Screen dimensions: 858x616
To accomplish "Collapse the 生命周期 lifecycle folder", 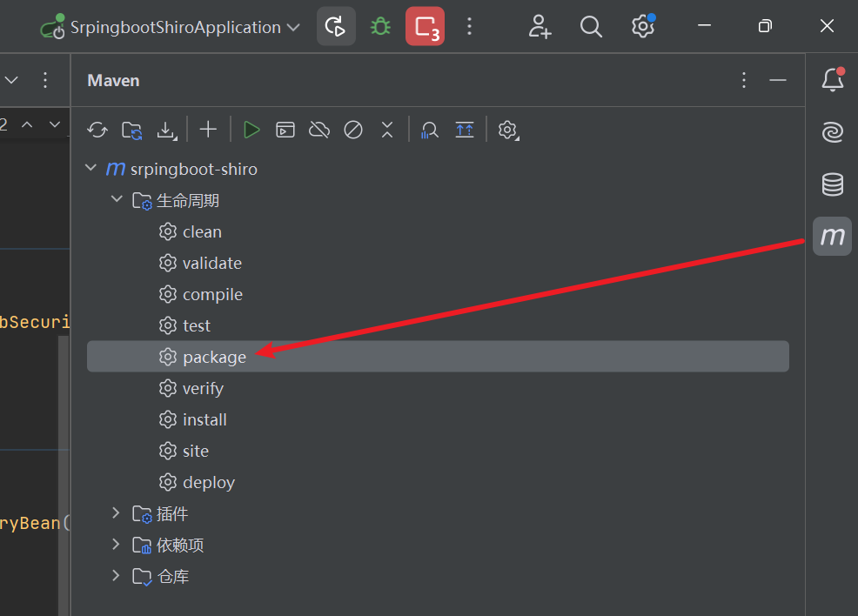I will click(x=117, y=199).
